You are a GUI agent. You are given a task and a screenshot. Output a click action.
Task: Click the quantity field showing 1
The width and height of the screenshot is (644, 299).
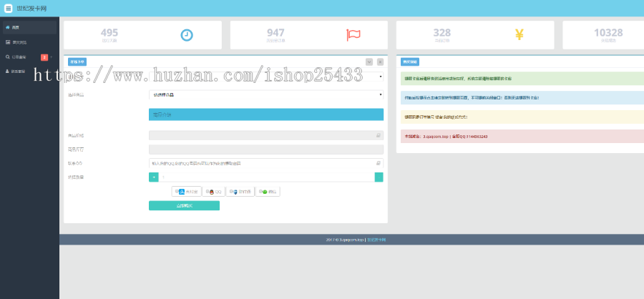pos(267,177)
